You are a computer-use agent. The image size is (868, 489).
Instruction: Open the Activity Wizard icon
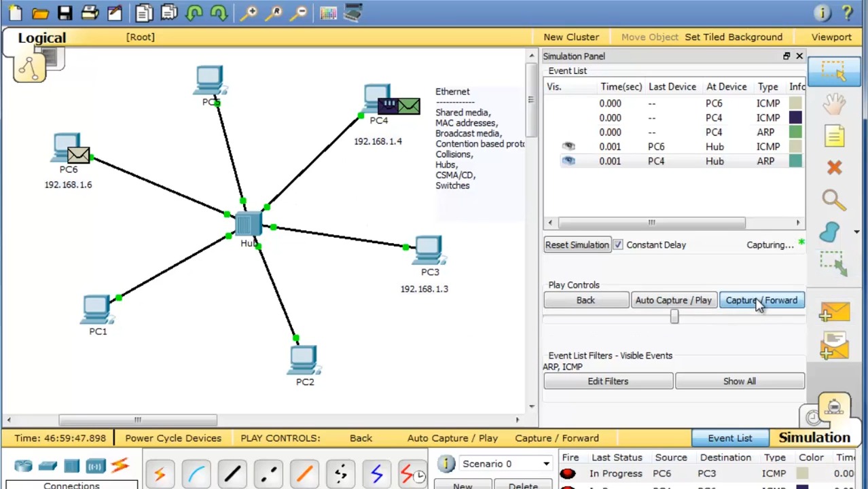coord(115,13)
